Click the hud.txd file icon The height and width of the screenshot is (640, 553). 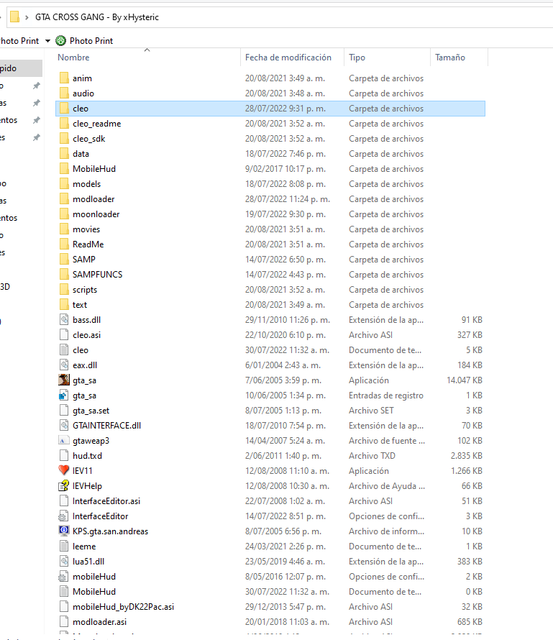tap(64, 456)
